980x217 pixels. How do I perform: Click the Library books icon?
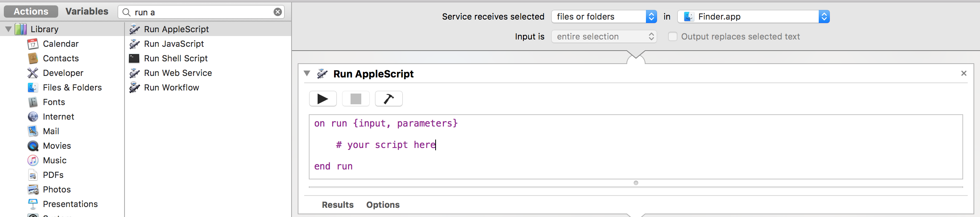(x=21, y=29)
